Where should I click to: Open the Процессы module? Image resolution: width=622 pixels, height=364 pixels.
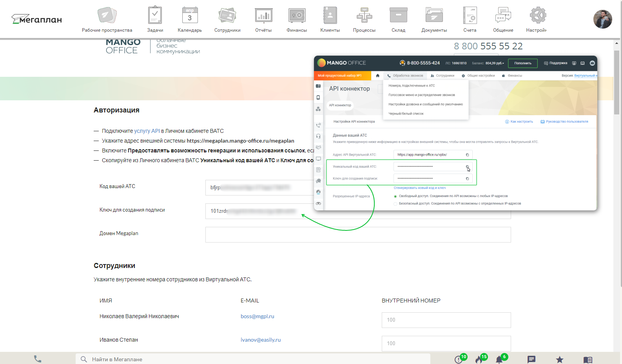[x=364, y=19]
